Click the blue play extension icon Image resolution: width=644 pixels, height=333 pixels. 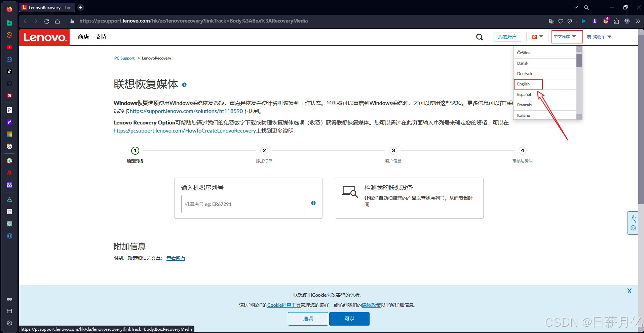point(584,21)
